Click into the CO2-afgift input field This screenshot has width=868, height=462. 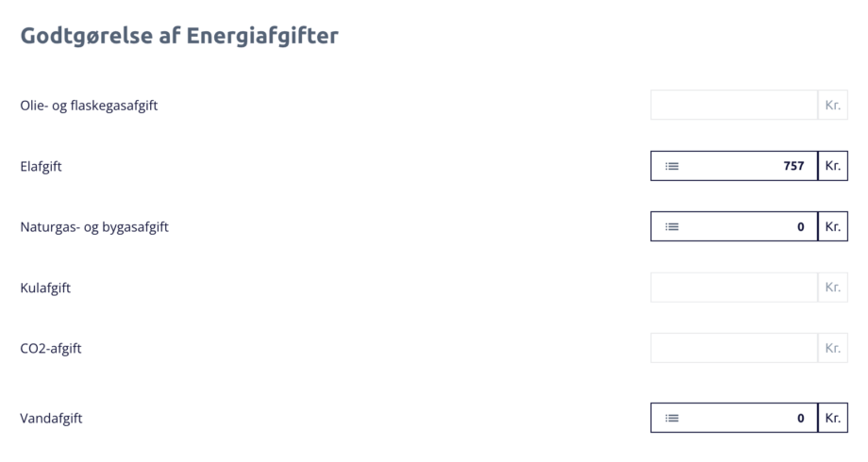click(x=733, y=348)
